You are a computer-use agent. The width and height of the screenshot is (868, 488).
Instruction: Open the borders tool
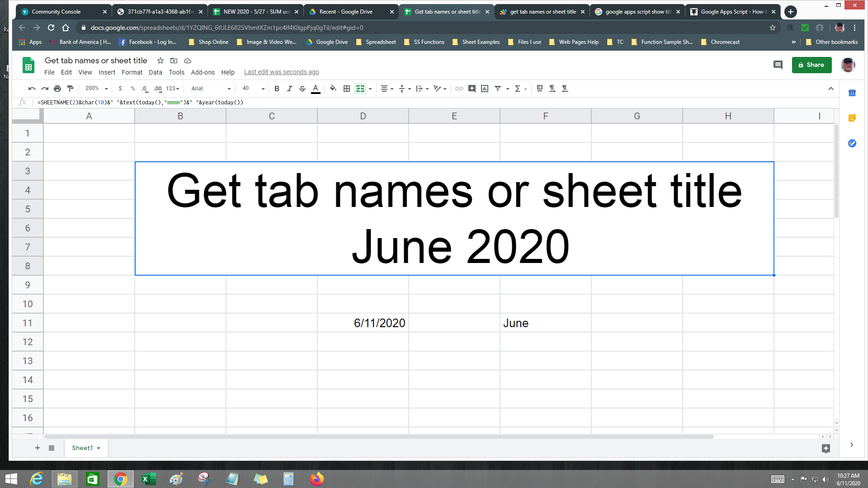[347, 89]
